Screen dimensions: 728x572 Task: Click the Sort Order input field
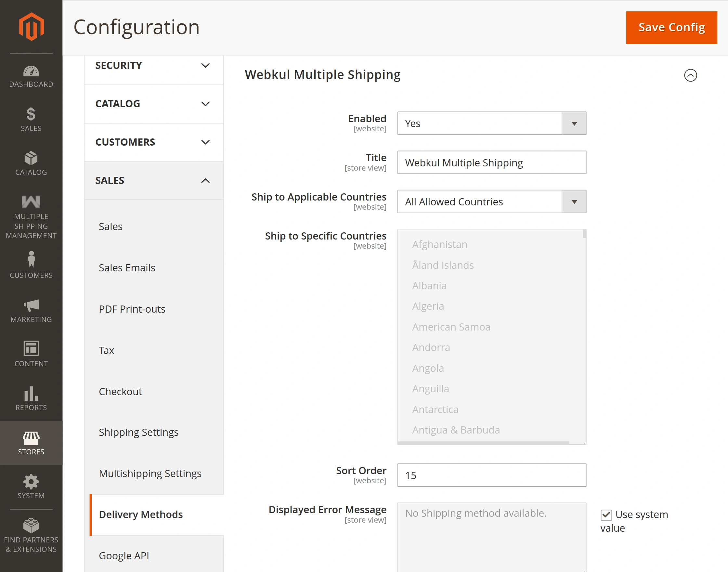click(x=492, y=475)
